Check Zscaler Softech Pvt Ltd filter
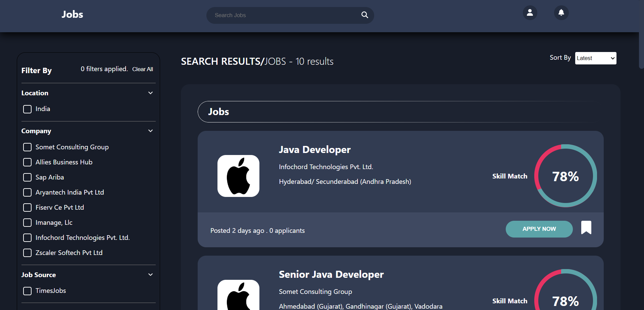 pos(27,253)
